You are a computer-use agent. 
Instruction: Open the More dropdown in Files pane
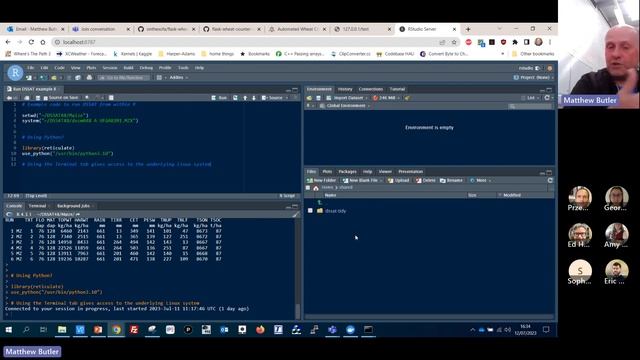(480, 180)
